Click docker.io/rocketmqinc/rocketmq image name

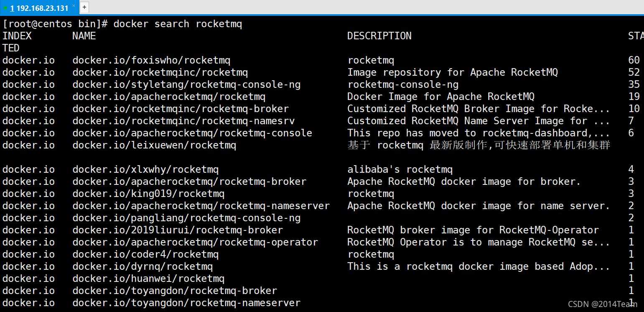160,72
